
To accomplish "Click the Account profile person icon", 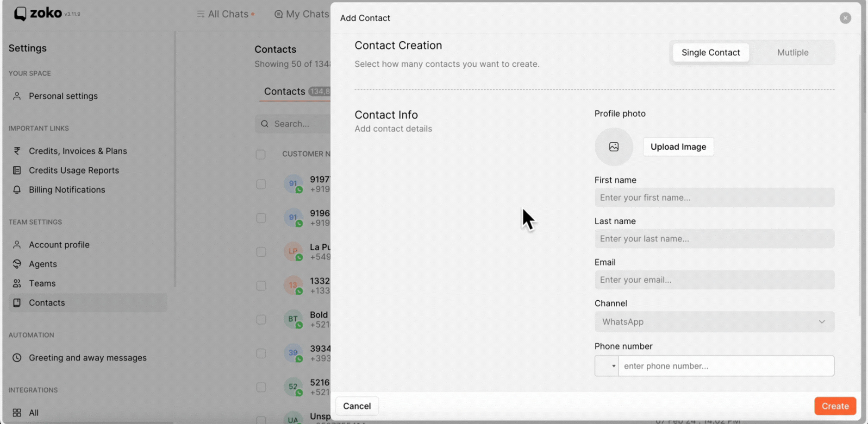I will tap(17, 245).
